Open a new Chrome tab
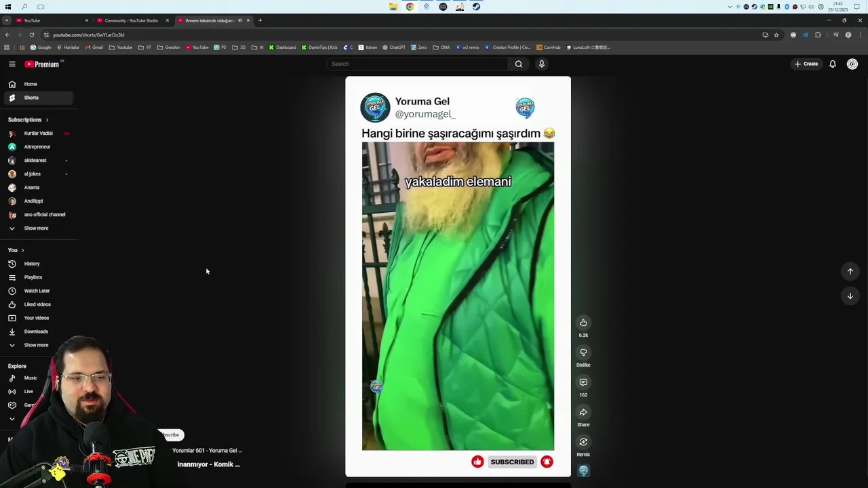The height and width of the screenshot is (488, 868). 260,20
